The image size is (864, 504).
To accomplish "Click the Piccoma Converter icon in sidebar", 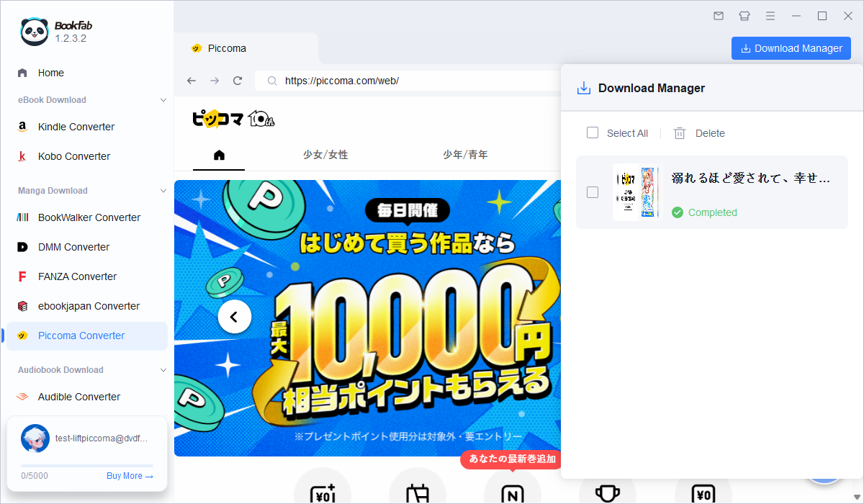I will 22,336.
